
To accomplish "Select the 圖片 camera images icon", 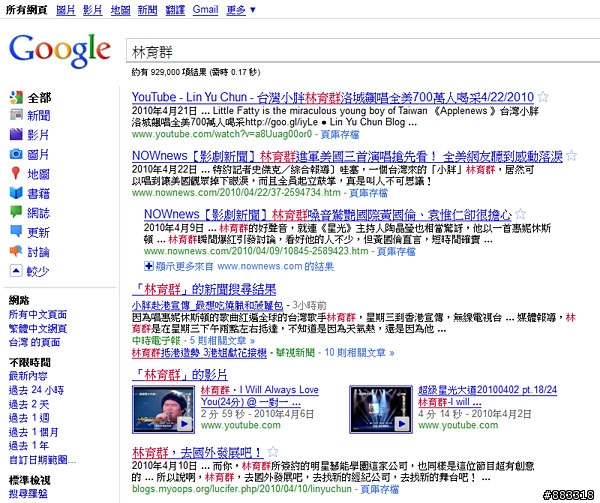I will (16, 154).
